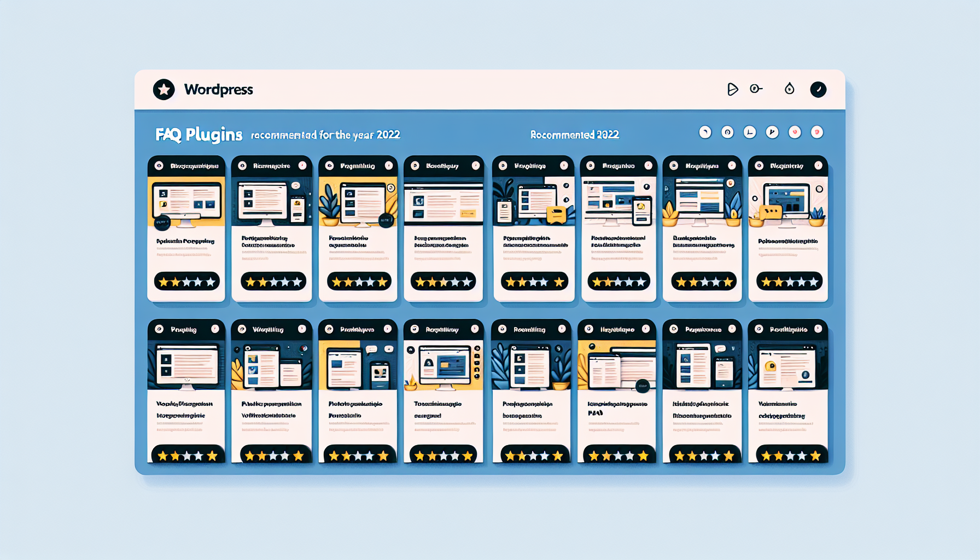The height and width of the screenshot is (560, 980).
Task: Click right header dot of first bottom-row card
Action: [x=215, y=329]
